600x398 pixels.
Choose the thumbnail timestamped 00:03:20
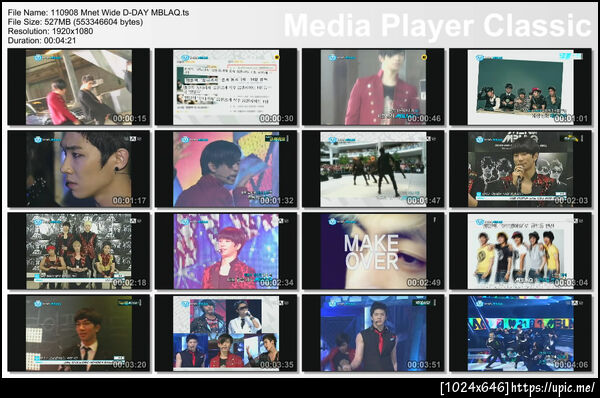78,333
